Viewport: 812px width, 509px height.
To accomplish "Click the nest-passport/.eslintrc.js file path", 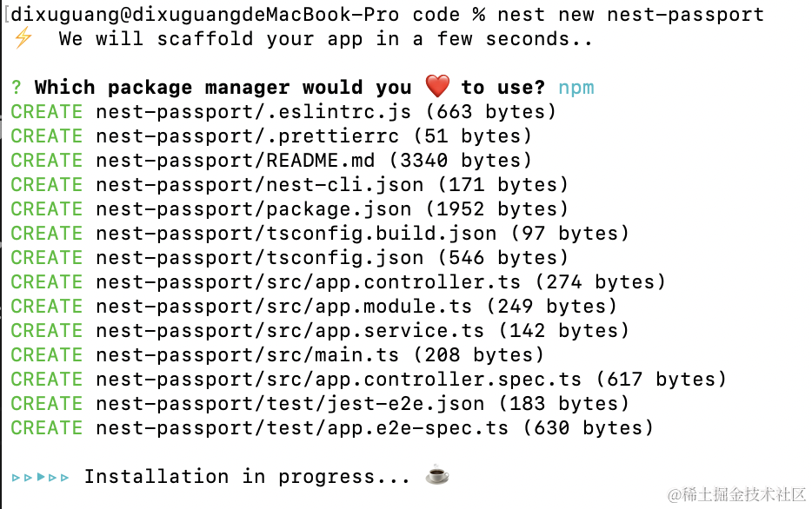I will click(253, 112).
